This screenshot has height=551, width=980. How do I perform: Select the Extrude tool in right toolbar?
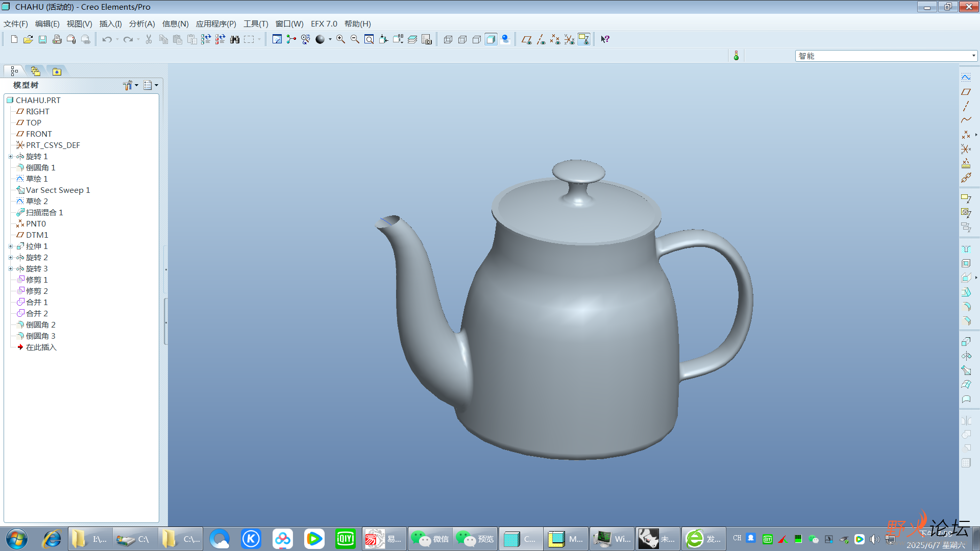coord(966,341)
